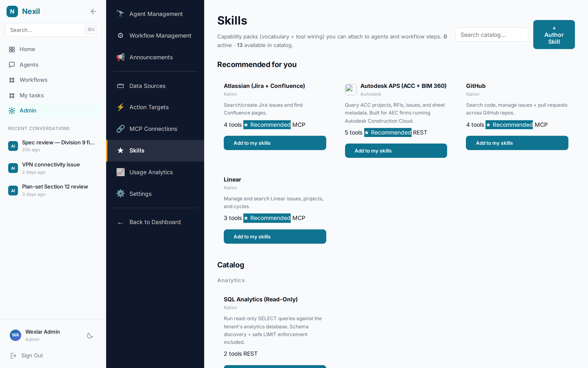Add GitHub skill to my skills

coord(517,143)
